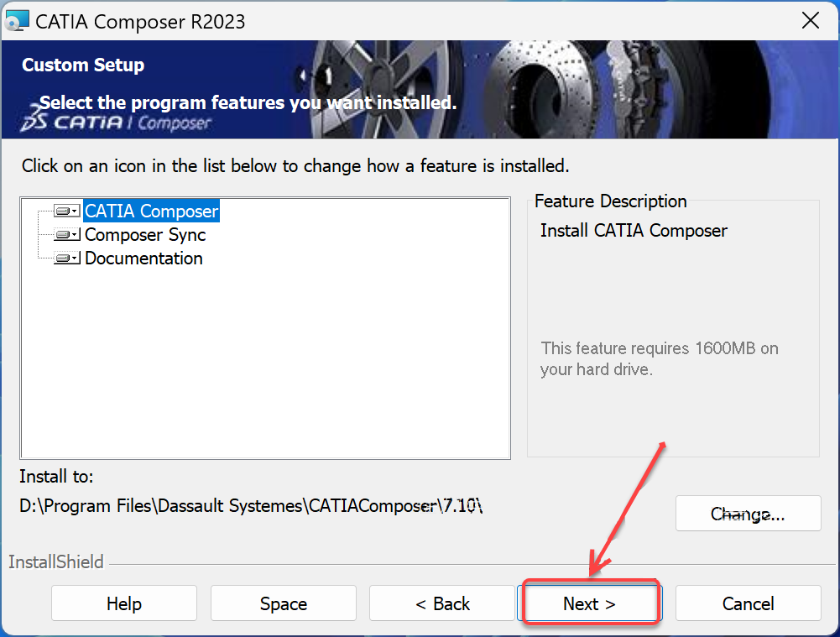Cancel the CATIA Composer installation
Screen dimensions: 840x637
pos(748,603)
